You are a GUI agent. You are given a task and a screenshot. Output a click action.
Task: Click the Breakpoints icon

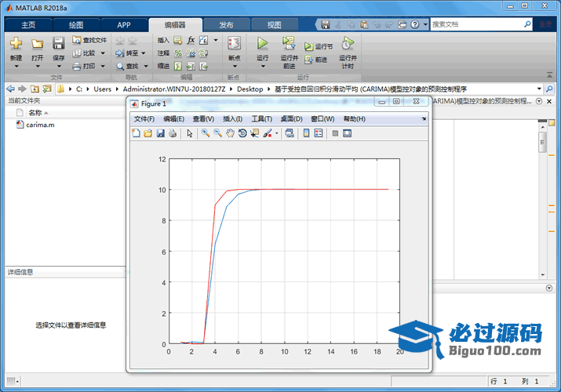(235, 44)
